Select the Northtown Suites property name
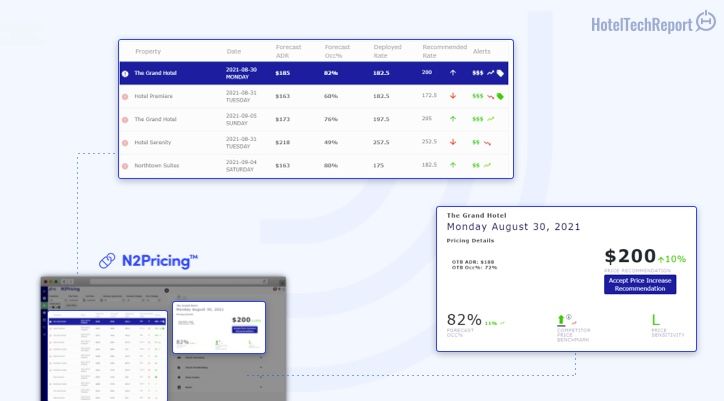The width and height of the screenshot is (724, 401). [157, 165]
